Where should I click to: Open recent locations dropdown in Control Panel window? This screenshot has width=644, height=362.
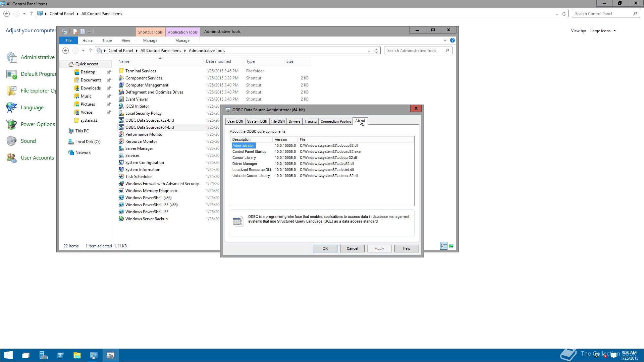pos(24,14)
